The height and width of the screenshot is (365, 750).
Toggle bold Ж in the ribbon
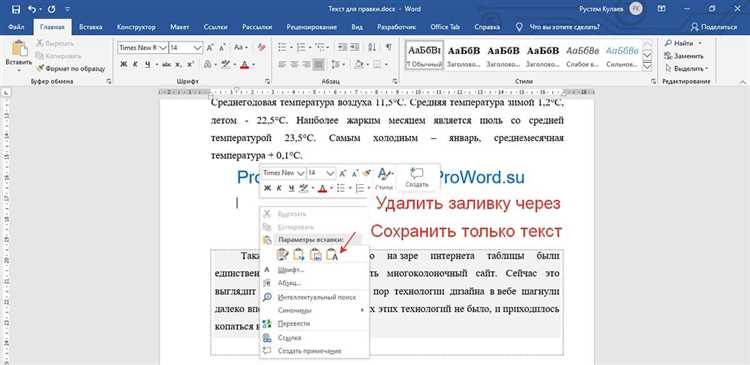click(x=123, y=64)
